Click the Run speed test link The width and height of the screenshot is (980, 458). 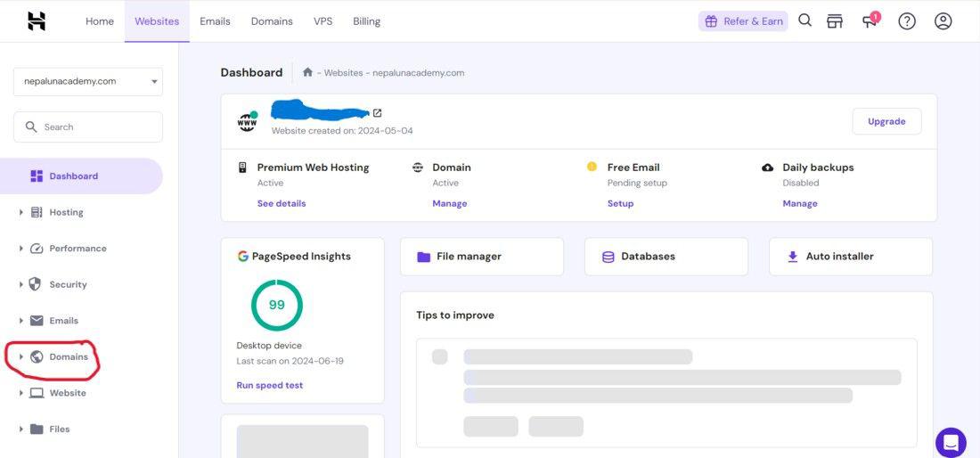[x=269, y=386]
